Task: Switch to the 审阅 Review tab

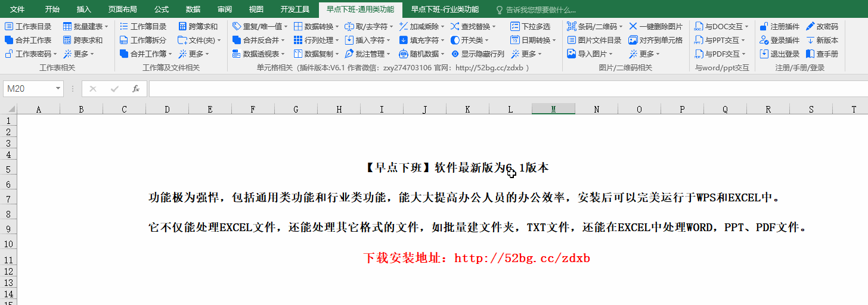Action: pos(225,10)
